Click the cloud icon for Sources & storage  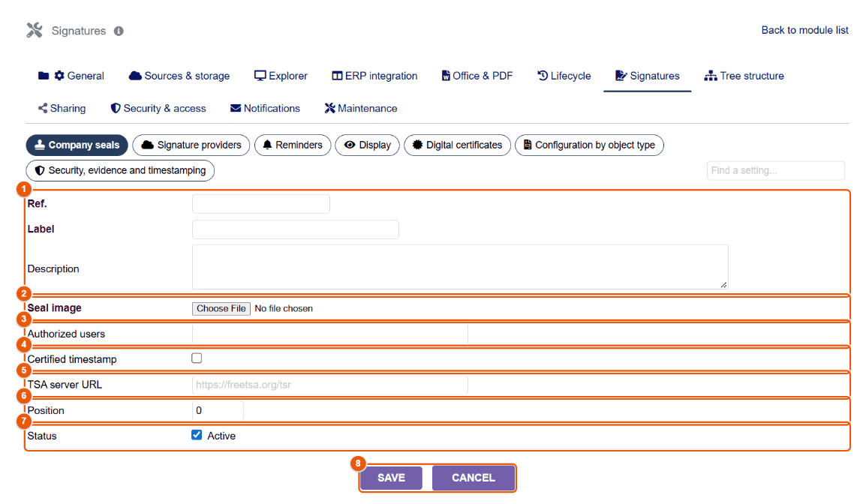pos(135,76)
